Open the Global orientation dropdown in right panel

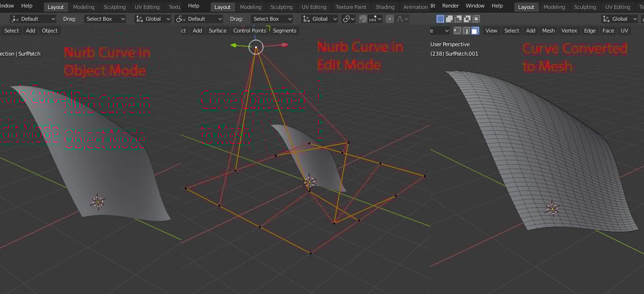(620, 19)
